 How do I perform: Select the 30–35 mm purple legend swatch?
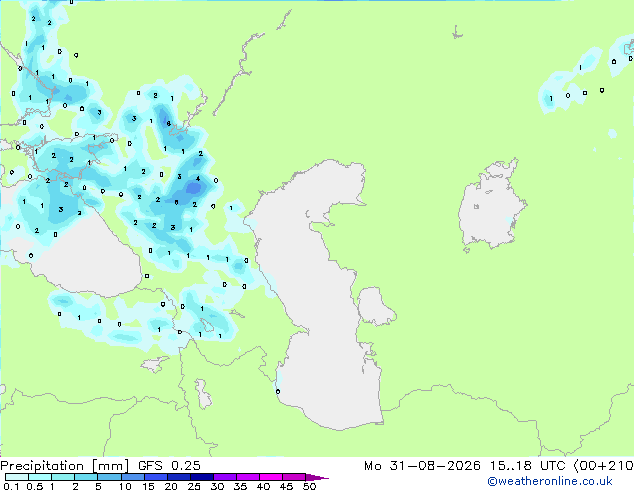224,477
